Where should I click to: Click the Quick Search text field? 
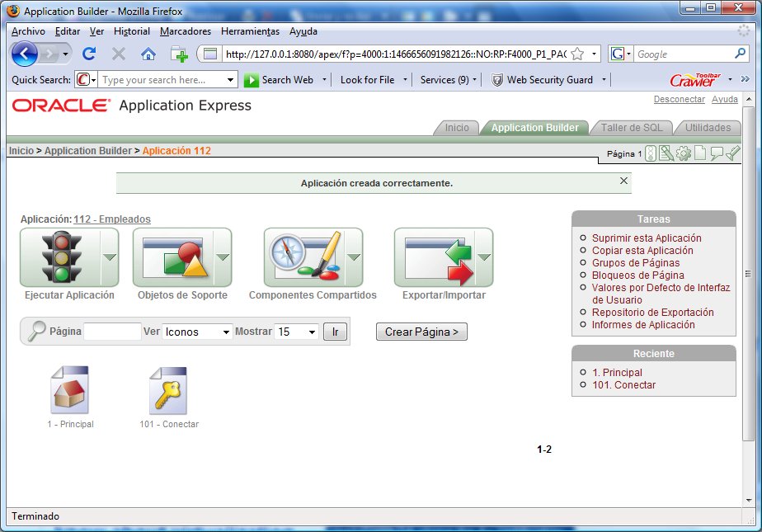162,80
